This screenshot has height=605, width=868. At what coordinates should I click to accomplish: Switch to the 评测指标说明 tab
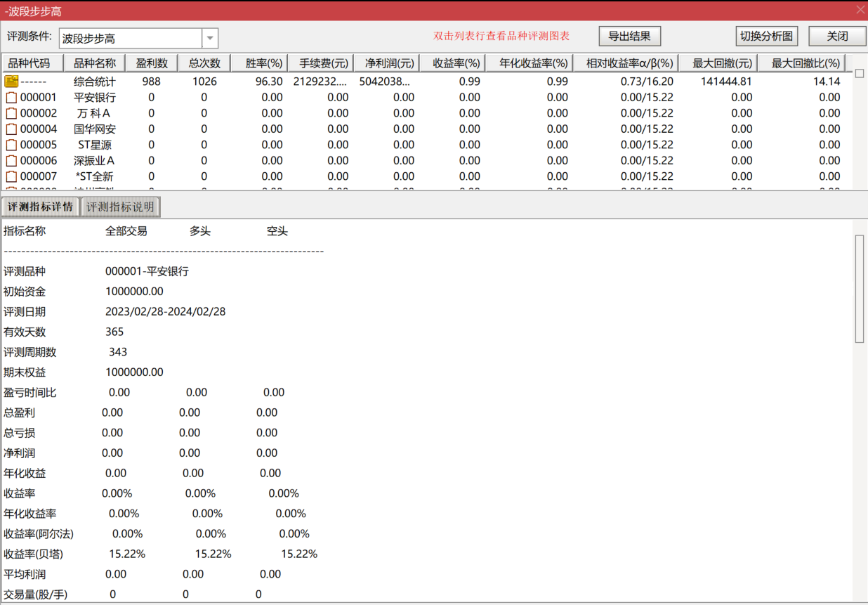point(120,207)
